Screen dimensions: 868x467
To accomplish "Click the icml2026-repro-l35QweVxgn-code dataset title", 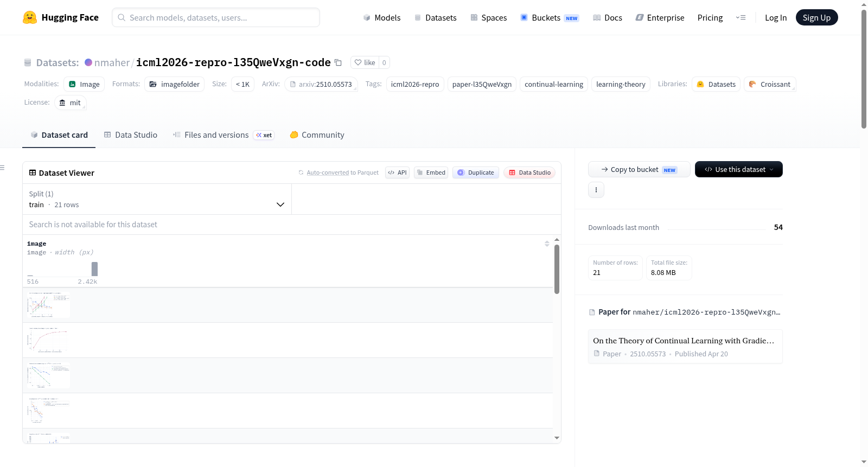I will (x=233, y=62).
